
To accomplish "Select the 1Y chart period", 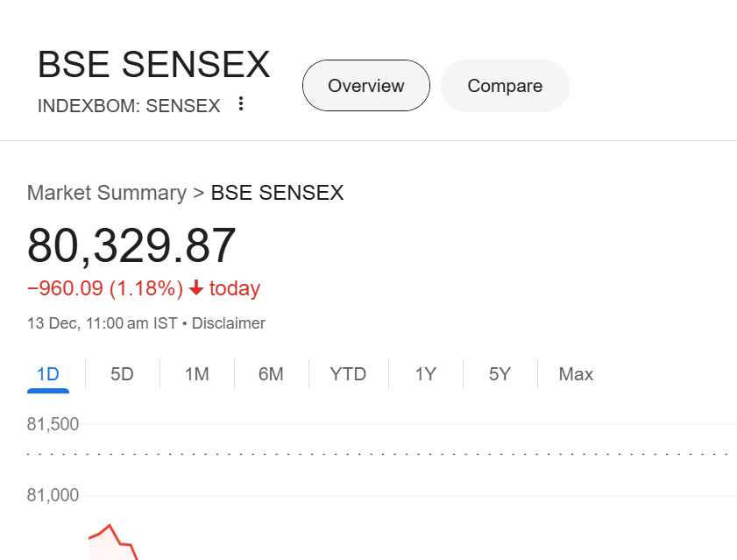I will (x=424, y=373).
